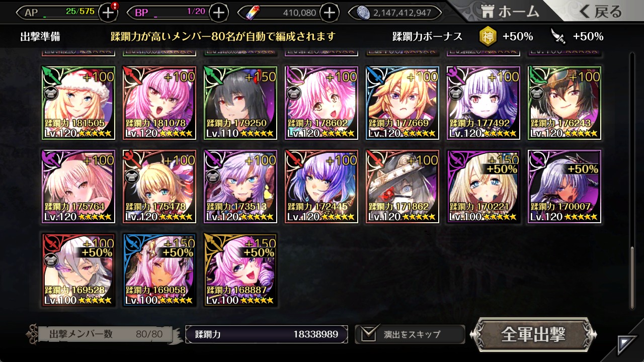
Task: Tap the gold 神 bonus badge icon
Action: point(487,36)
